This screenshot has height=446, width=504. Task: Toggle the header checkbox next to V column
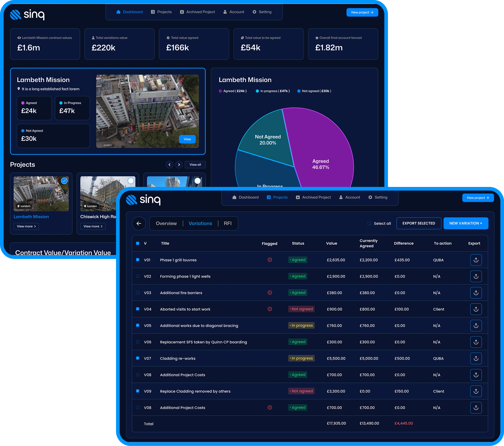pyautogui.click(x=138, y=243)
